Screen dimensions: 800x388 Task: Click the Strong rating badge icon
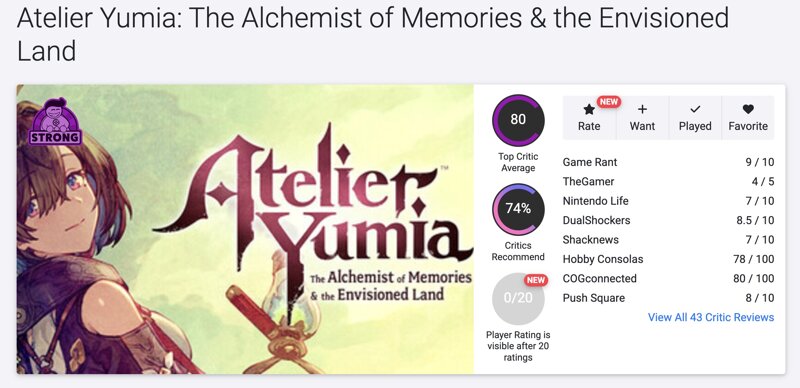pyautogui.click(x=55, y=122)
